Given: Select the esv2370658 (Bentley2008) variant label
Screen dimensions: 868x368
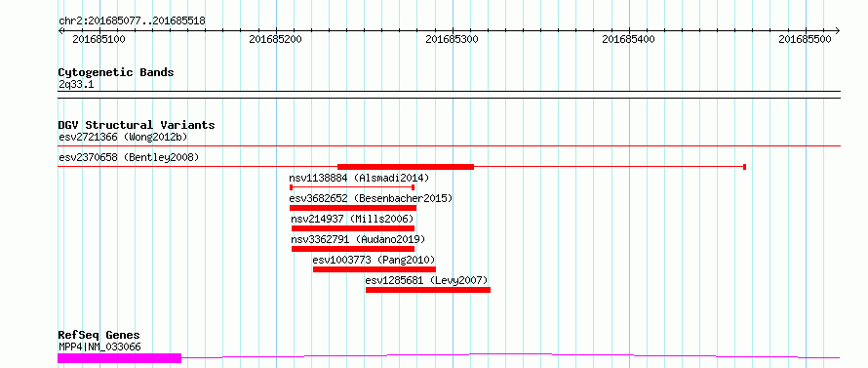Looking at the screenshot, I should coord(129,157).
